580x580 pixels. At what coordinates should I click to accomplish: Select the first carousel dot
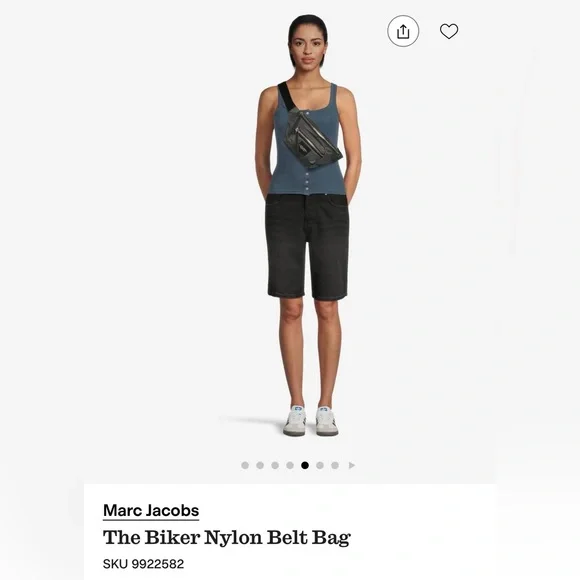245,465
